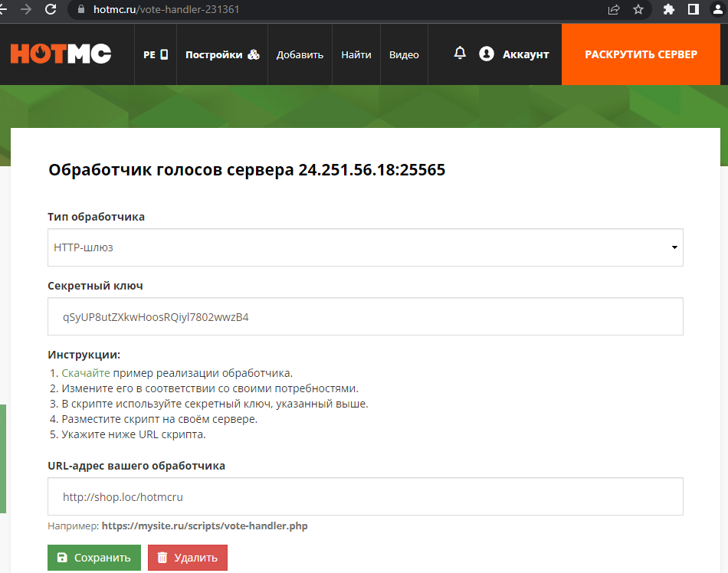Open the PE mobile servers section
Viewport: 728px width, 573px height.
coord(155,54)
